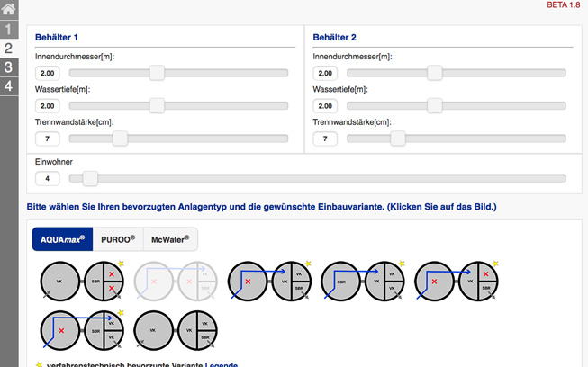The width and height of the screenshot is (588, 367).
Task: Go to step 1 in the sidebar
Action: tap(9, 31)
